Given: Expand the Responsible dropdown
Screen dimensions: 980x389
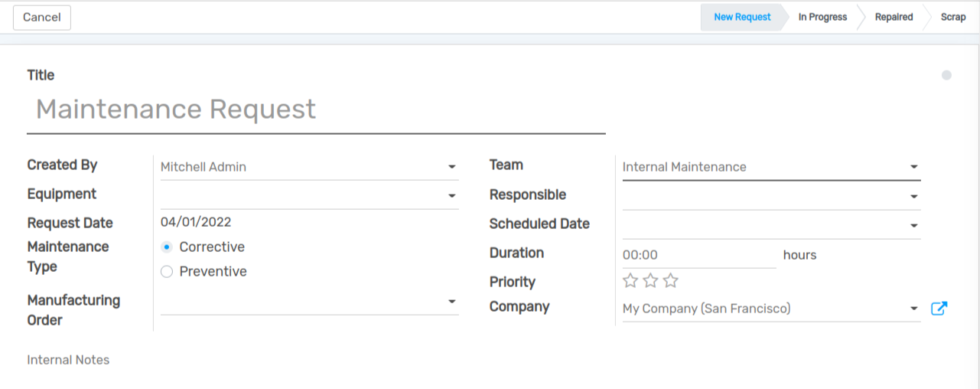Looking at the screenshot, I should pyautogui.click(x=913, y=197).
